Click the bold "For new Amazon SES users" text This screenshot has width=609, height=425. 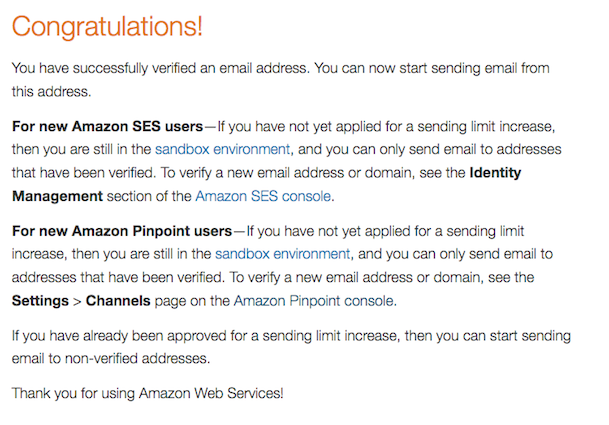click(x=107, y=127)
